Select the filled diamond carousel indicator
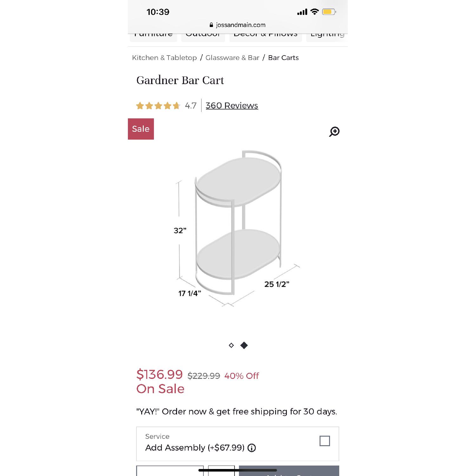Image resolution: width=476 pixels, height=476 pixels. click(x=244, y=345)
